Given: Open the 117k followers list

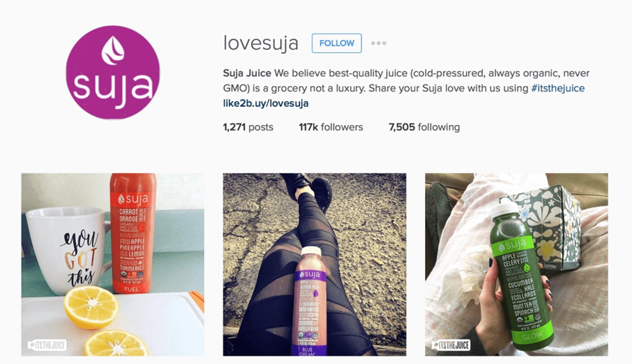Looking at the screenshot, I should pyautogui.click(x=331, y=127).
